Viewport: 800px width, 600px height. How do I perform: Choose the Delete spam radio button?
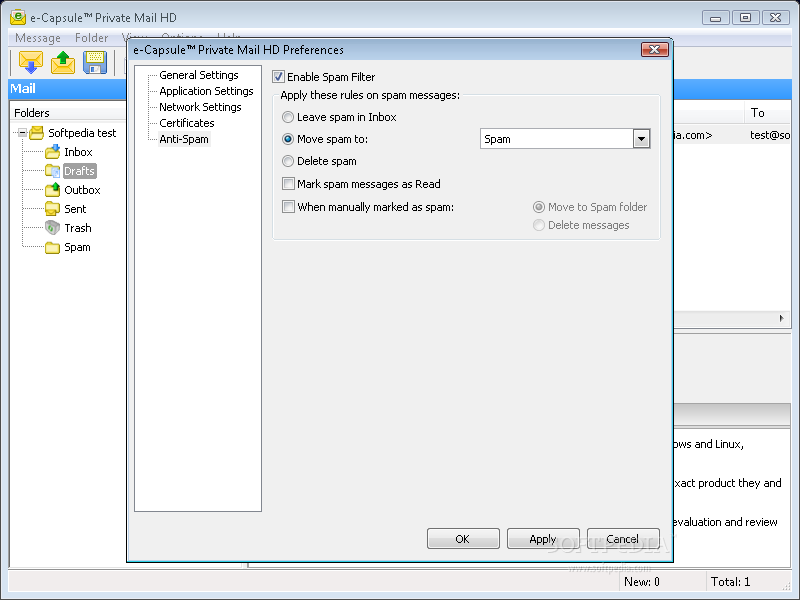[288, 161]
